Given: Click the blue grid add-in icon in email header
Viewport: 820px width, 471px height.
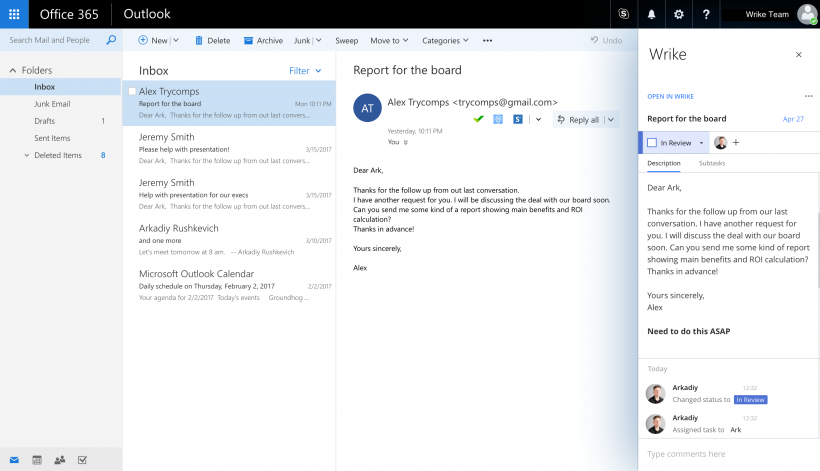Looking at the screenshot, I should [498, 119].
